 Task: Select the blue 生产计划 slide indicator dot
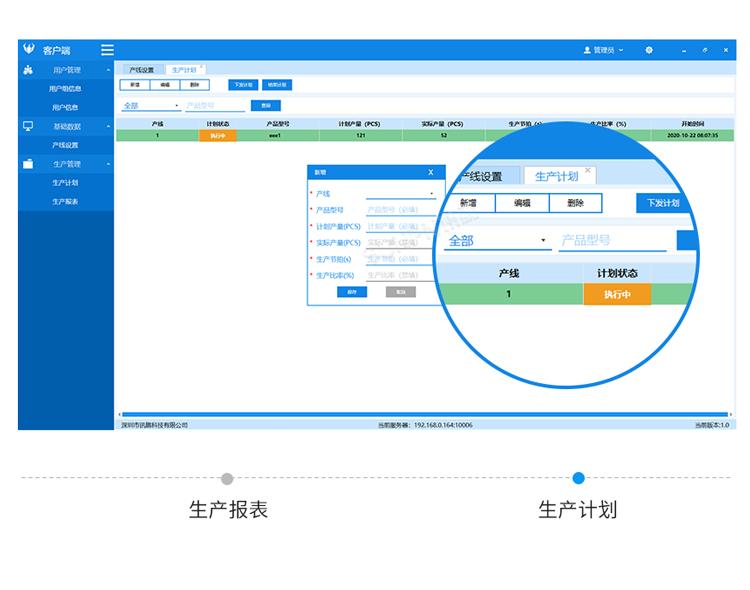click(x=578, y=478)
